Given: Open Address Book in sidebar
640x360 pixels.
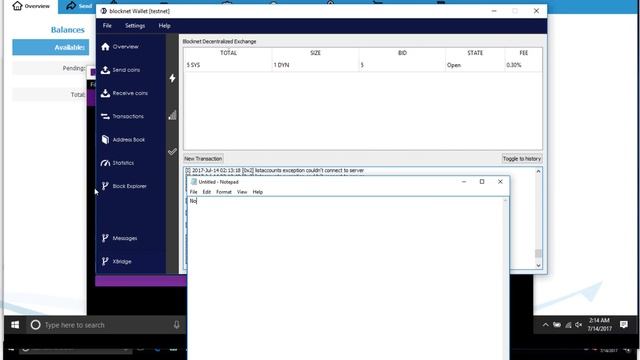Looking at the screenshot, I should coord(123,140).
